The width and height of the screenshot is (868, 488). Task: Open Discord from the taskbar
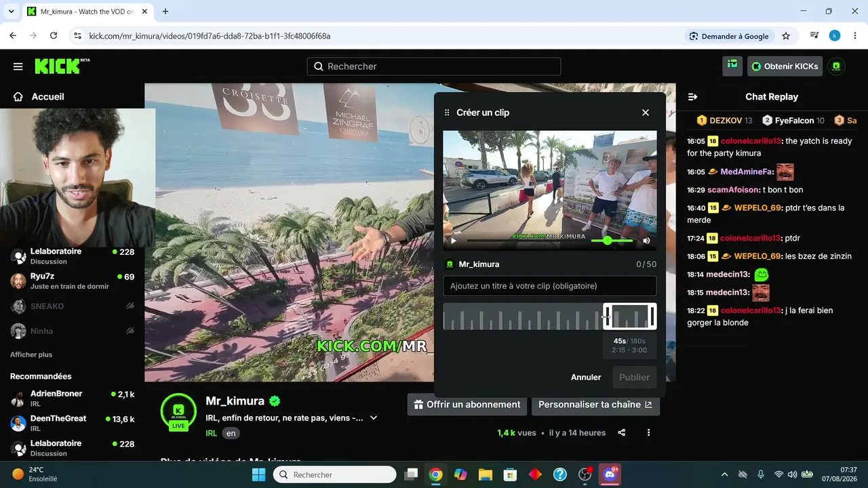(610, 474)
